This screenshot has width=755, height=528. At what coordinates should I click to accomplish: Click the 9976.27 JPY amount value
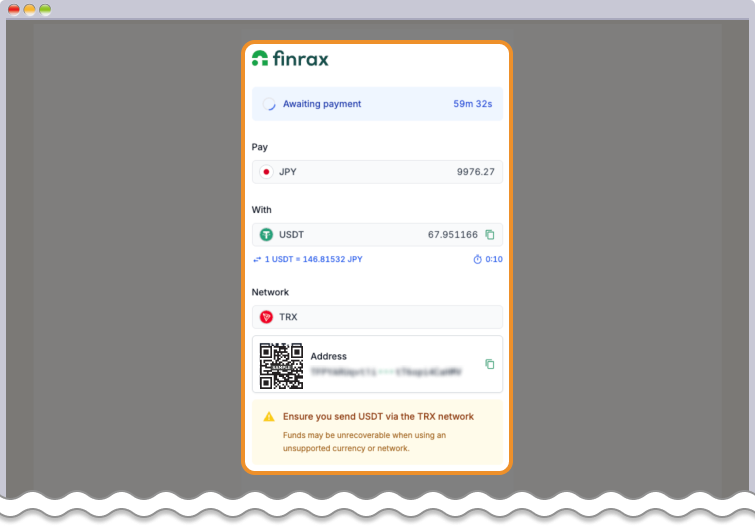pyautogui.click(x=475, y=172)
